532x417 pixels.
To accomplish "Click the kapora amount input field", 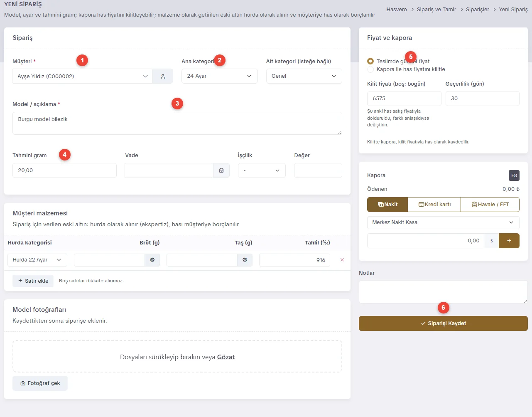I will pos(426,241).
